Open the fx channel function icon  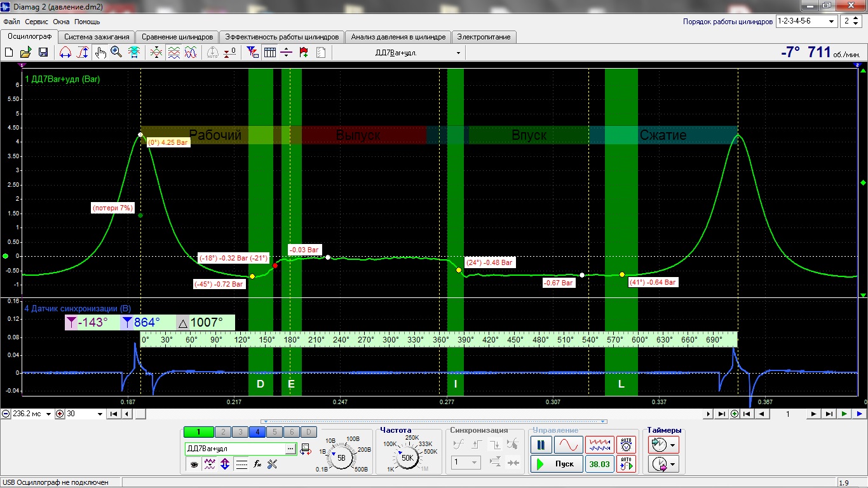[x=257, y=464]
